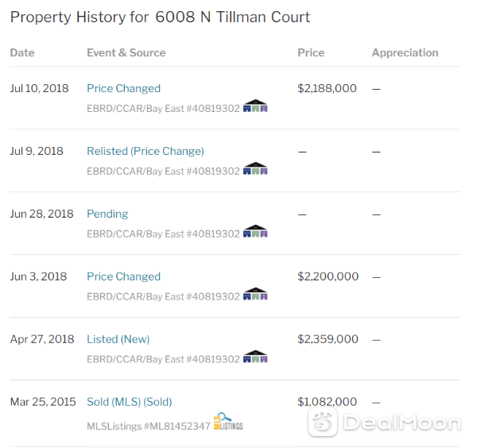Click the Bay East logo in Jul 9, 2018 row
Viewport: 477px width, 448px height.
255,168
